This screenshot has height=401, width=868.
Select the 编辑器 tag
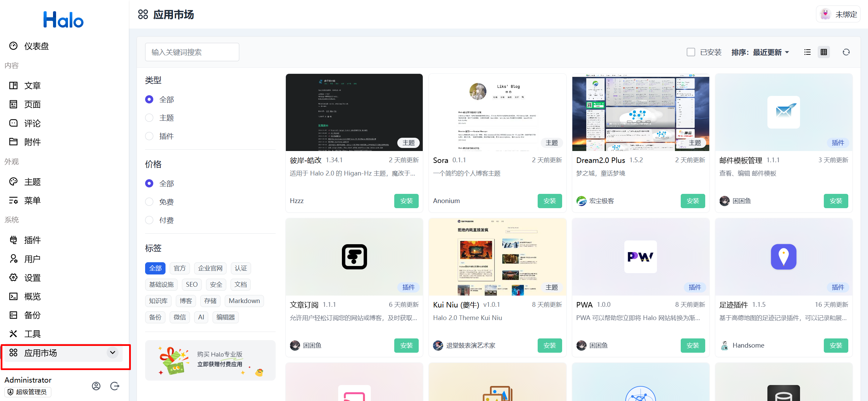click(x=226, y=317)
